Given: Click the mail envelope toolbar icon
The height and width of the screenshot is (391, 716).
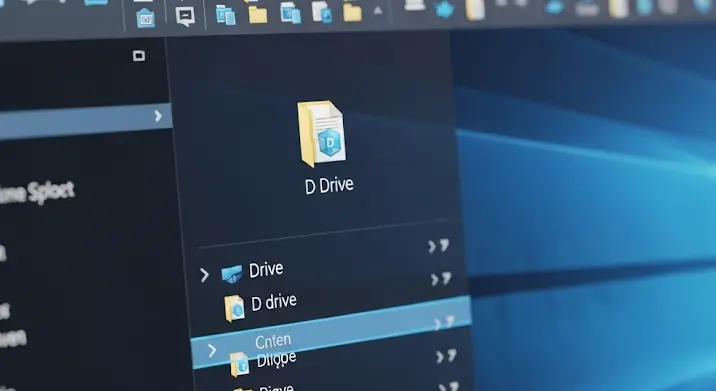Looking at the screenshot, I should click(x=146, y=18).
